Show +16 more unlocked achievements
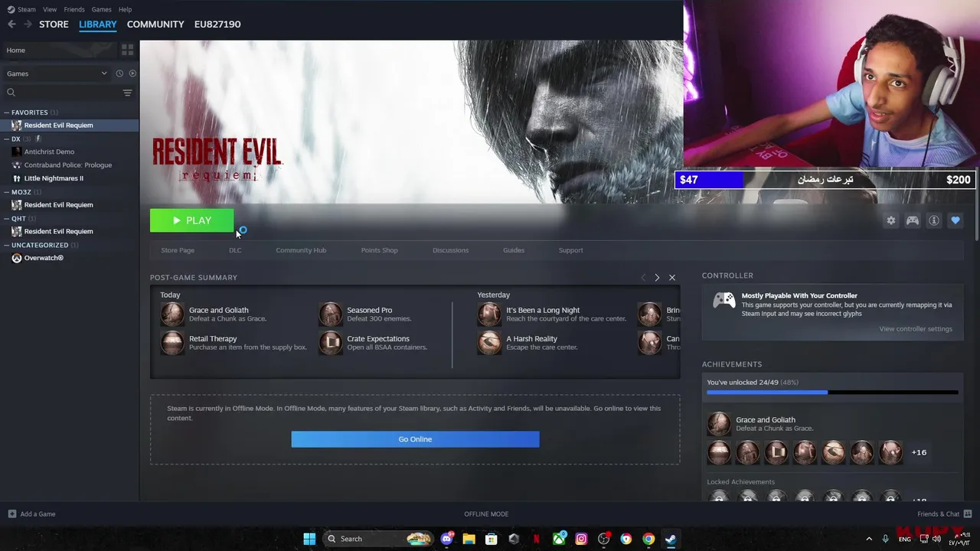The height and width of the screenshot is (551, 980). click(919, 452)
